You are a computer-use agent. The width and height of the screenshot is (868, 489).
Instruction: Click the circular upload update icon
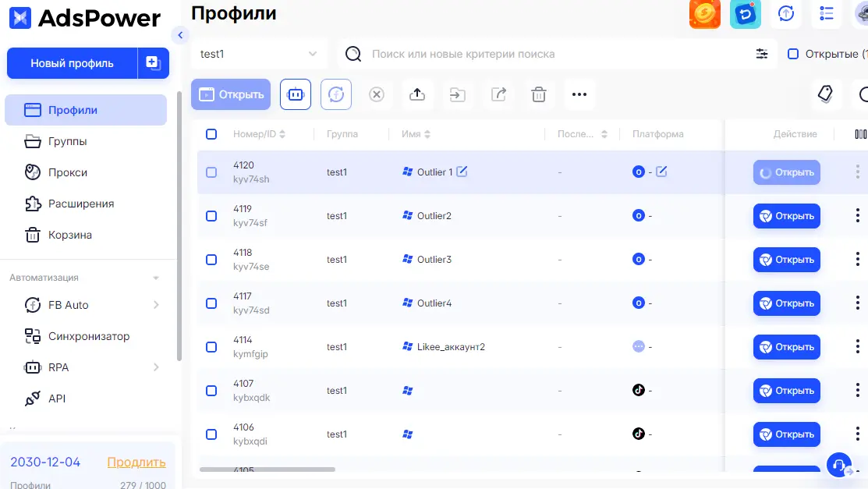click(x=786, y=13)
